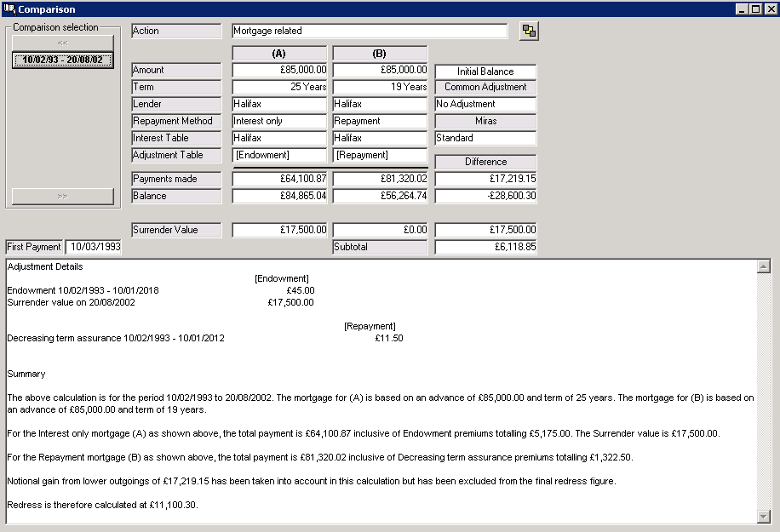Click the Initial Balance box
This screenshot has width=780, height=532.
pyautogui.click(x=485, y=72)
